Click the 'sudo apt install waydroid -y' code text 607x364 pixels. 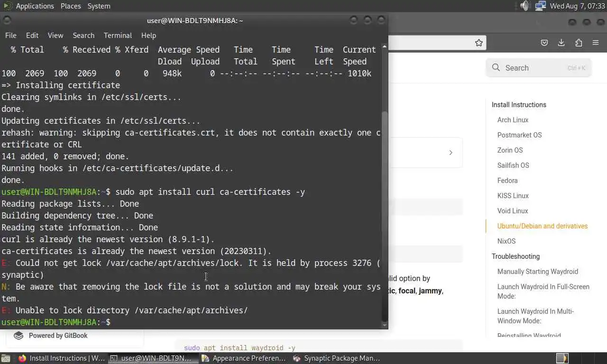coord(239,348)
